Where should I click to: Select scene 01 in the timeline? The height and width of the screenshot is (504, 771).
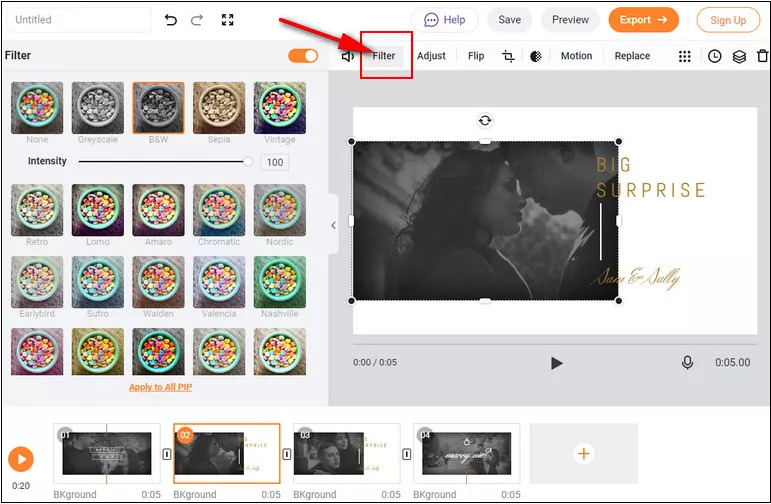(107, 453)
